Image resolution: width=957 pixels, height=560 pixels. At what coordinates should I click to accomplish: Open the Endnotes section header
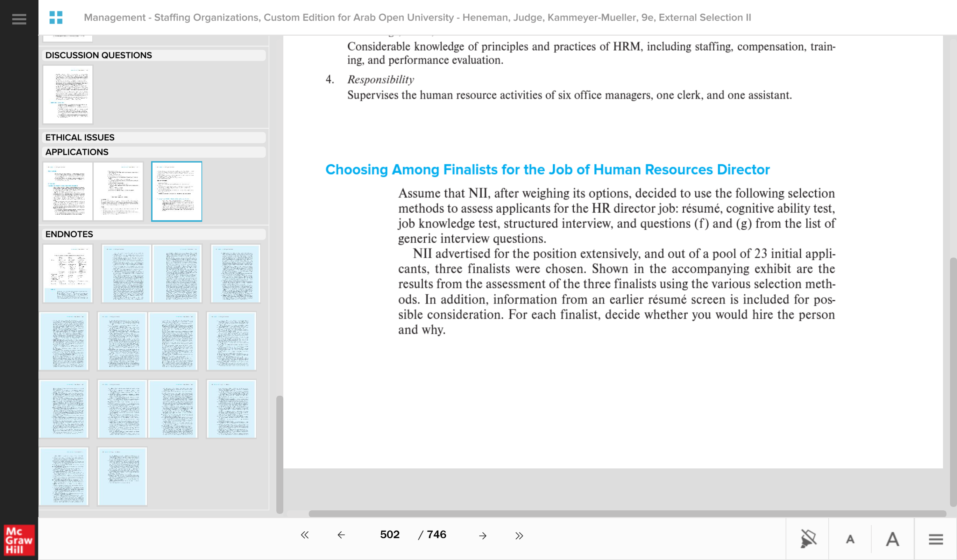click(154, 234)
